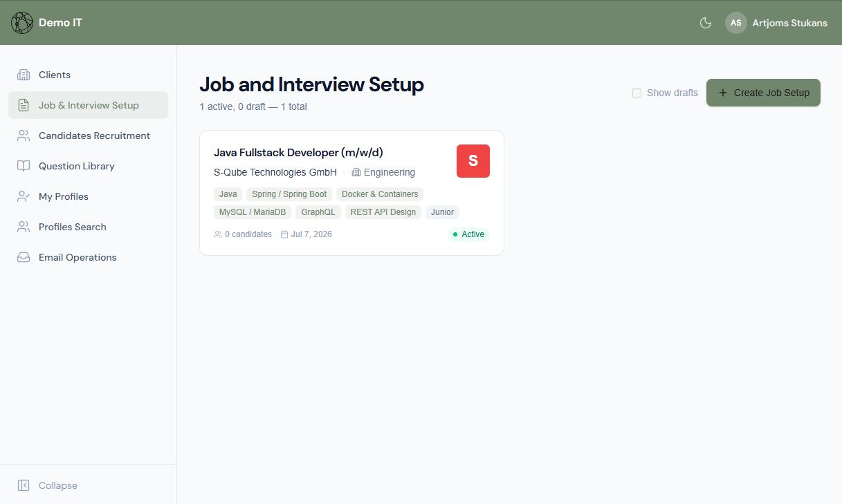The image size is (842, 504).
Task: Click the Docker & Containers tag
Action: 380,194
